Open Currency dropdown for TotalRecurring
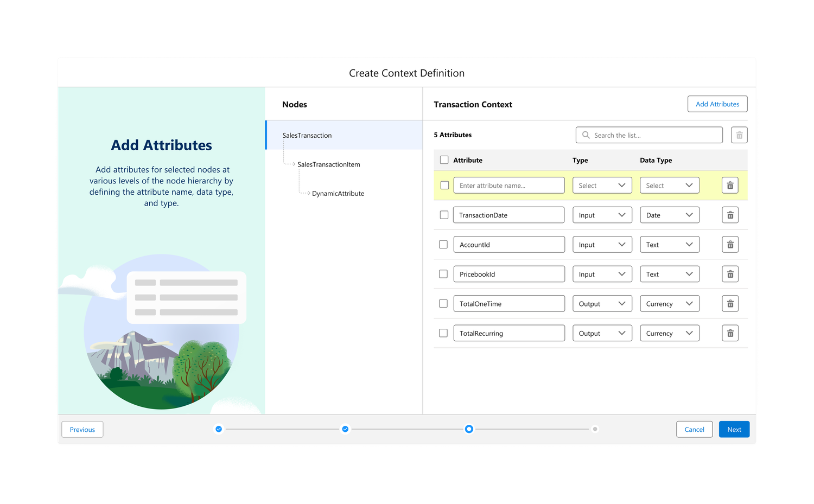This screenshot has width=814, height=504. point(670,334)
